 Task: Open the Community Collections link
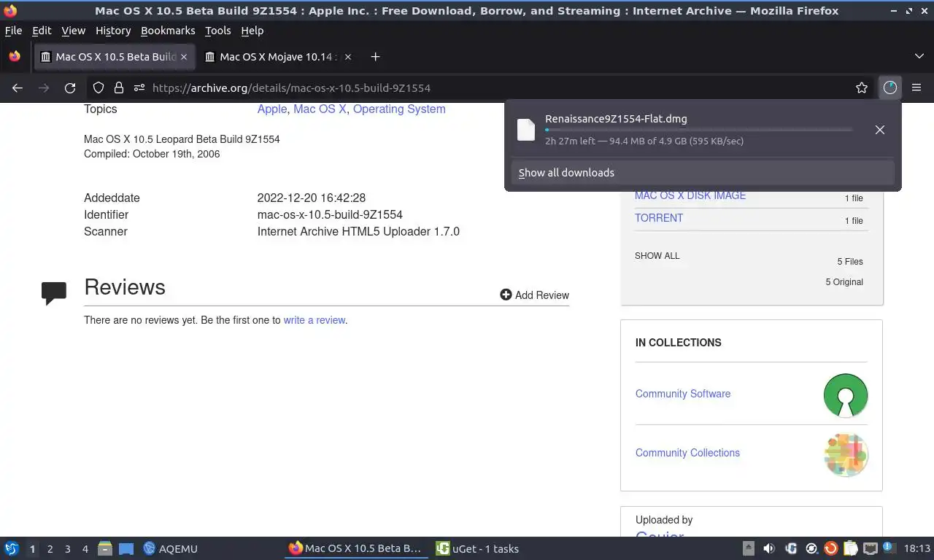tap(687, 453)
